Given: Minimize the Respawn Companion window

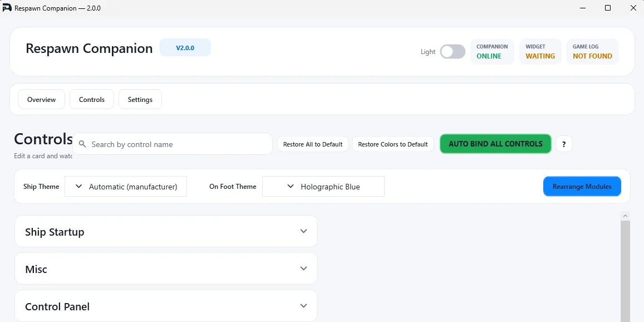Looking at the screenshot, I should [x=583, y=8].
